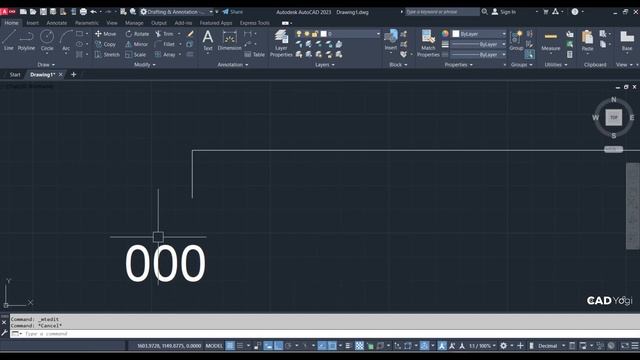This screenshot has height=360, width=640.
Task: Toggle lineweight display in status bar
Action: pos(348,346)
